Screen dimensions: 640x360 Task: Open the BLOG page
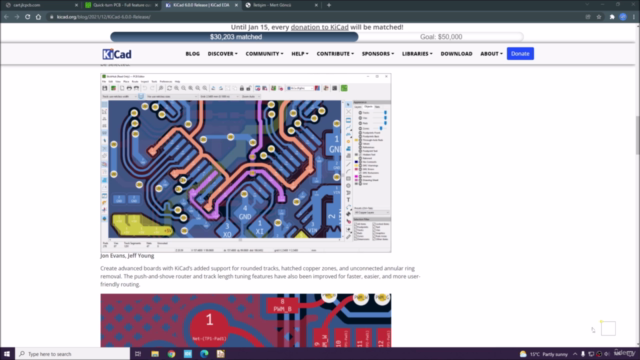(193, 54)
